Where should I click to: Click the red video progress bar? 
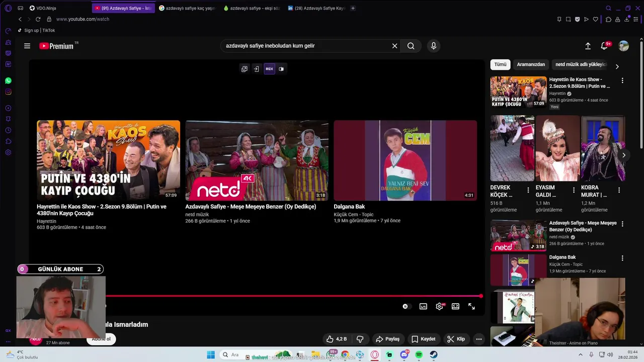point(294,296)
